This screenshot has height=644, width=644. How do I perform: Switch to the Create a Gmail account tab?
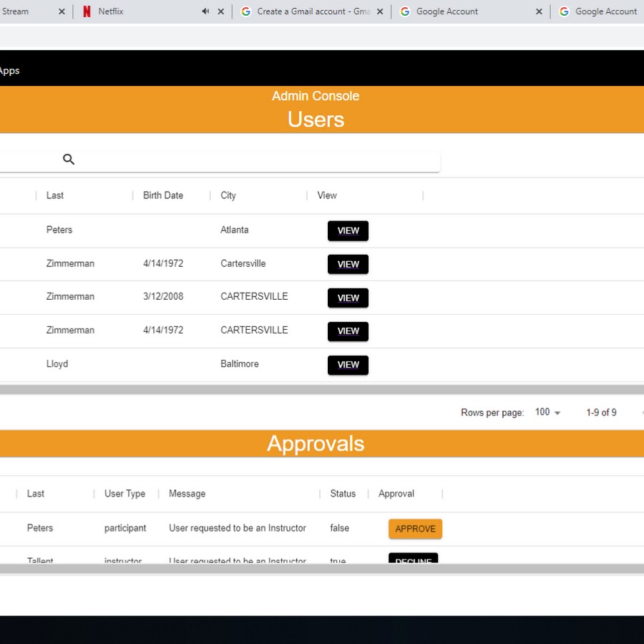[x=312, y=11]
